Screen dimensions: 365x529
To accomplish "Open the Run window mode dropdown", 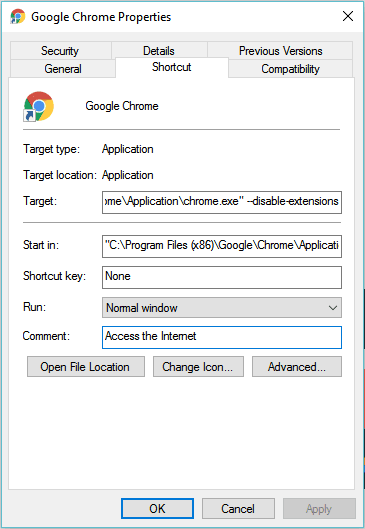I will click(x=222, y=307).
